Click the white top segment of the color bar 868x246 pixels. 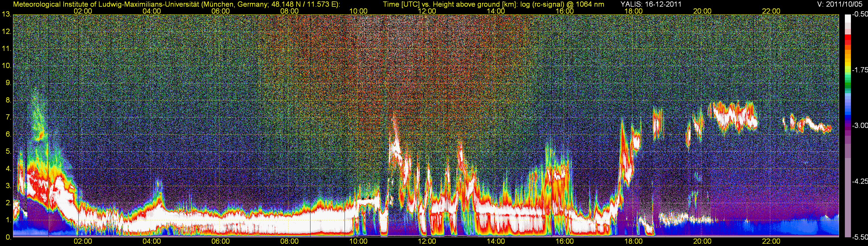(847, 18)
